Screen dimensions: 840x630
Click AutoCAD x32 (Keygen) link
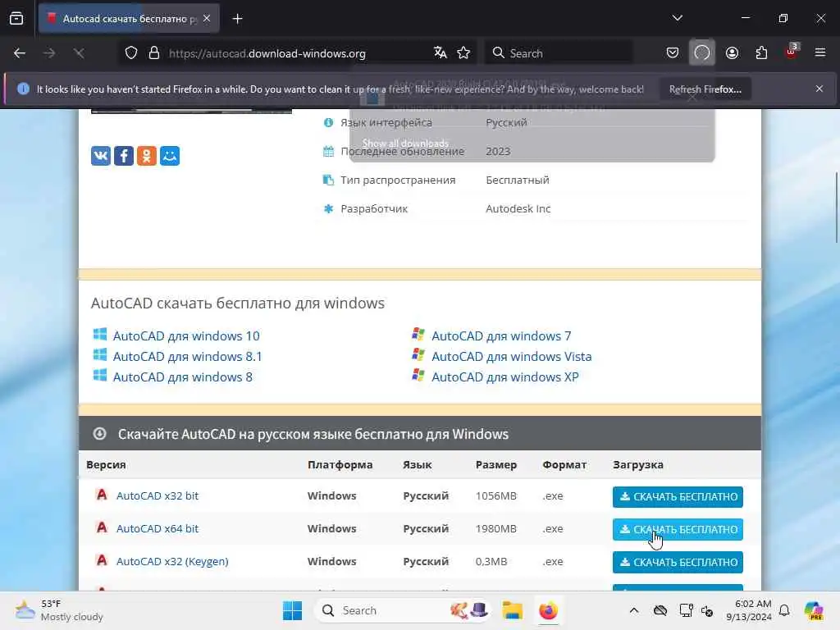tap(172, 561)
